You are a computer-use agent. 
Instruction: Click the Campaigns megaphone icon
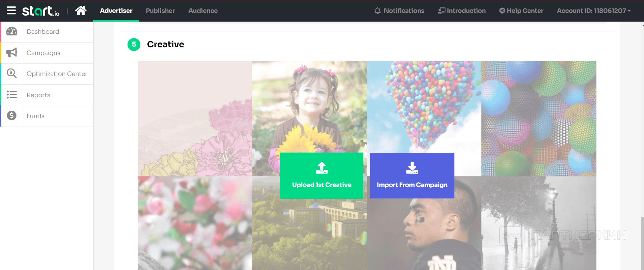coord(12,53)
